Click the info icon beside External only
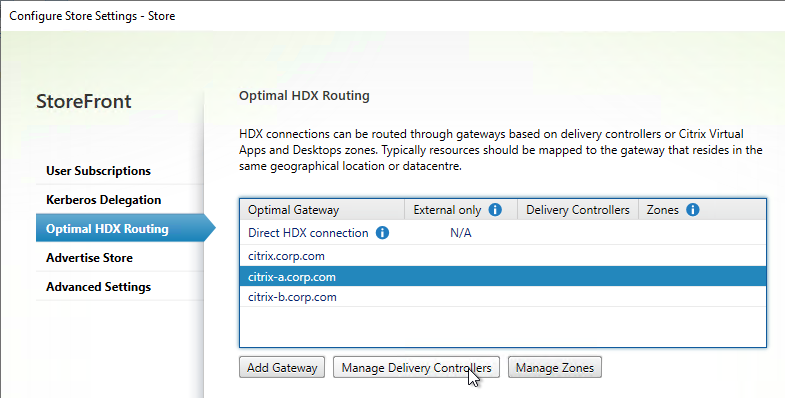 click(495, 210)
